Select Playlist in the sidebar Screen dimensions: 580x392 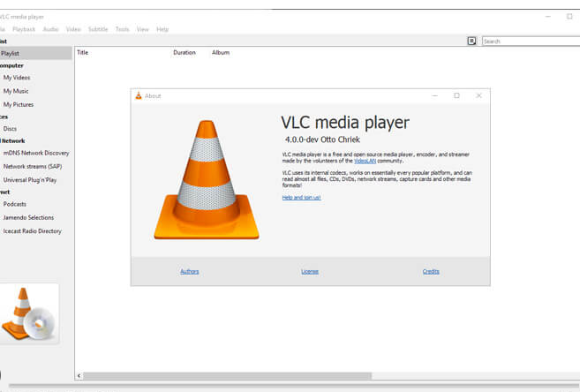(36, 53)
